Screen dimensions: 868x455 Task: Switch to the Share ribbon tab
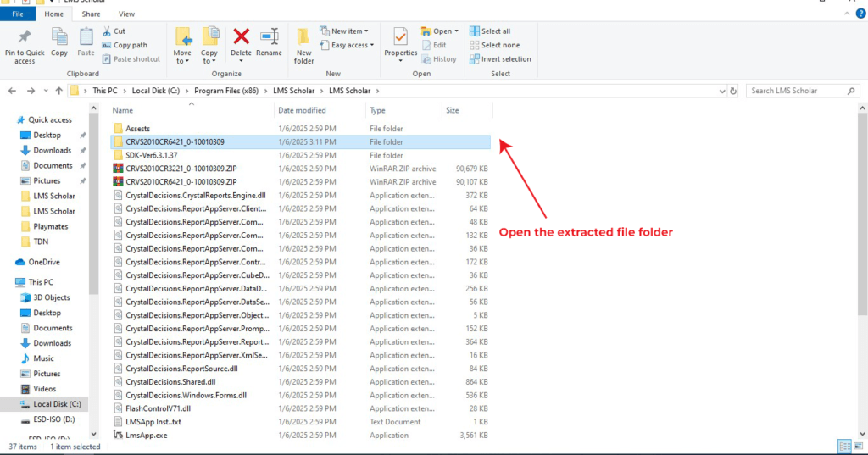click(91, 14)
